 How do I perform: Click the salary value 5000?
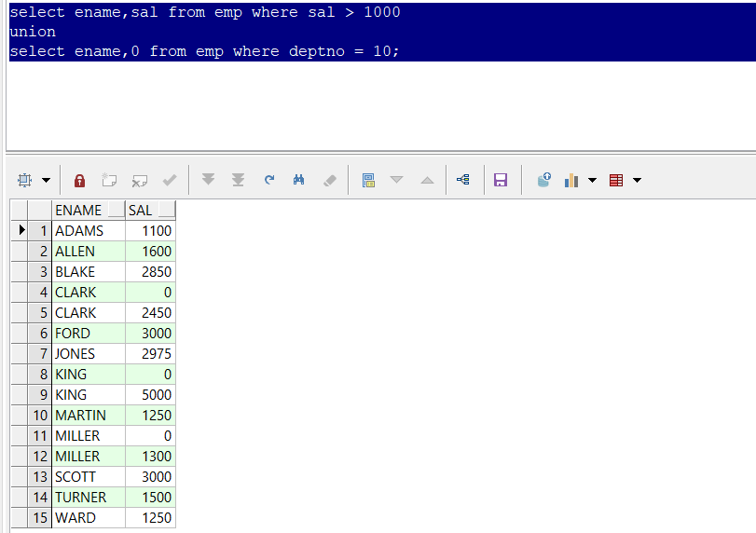pyautogui.click(x=150, y=395)
